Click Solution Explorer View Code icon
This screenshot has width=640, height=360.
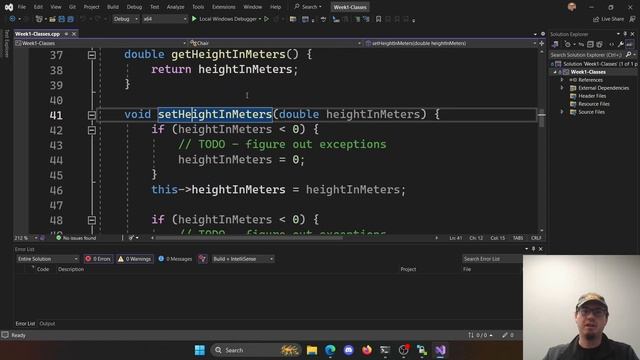(x=611, y=44)
